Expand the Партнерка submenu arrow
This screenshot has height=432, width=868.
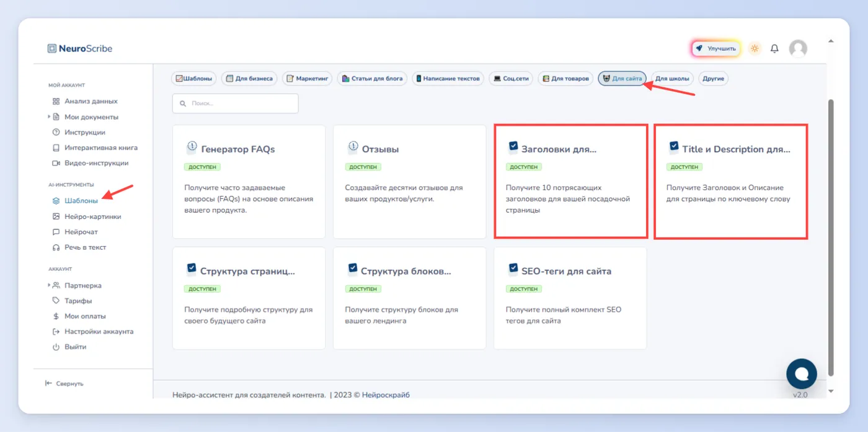click(x=49, y=285)
